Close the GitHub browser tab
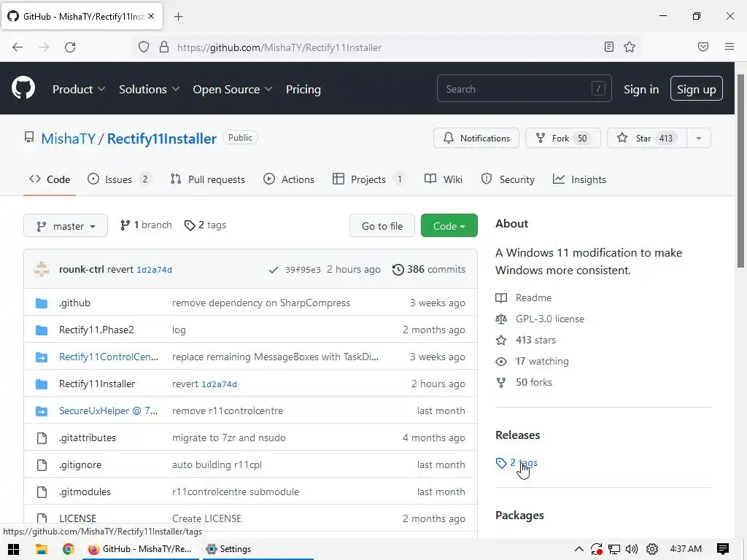The width and height of the screenshot is (747, 560). point(151,16)
